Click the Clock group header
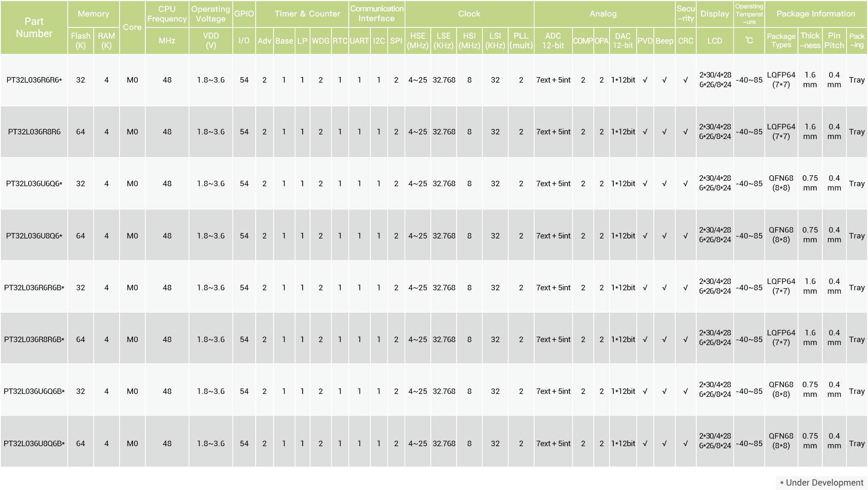Viewport: 868px width, 490px height. tap(469, 14)
